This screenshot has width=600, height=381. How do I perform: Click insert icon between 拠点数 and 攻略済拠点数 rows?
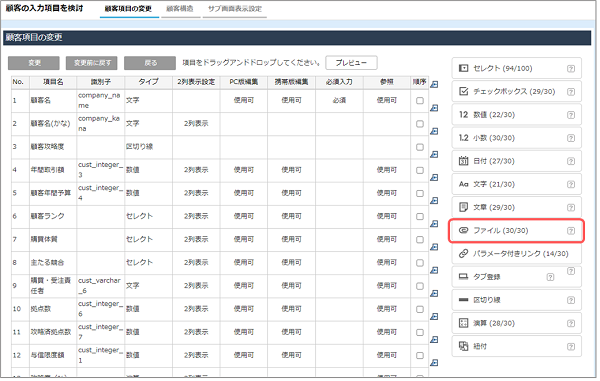point(434,317)
